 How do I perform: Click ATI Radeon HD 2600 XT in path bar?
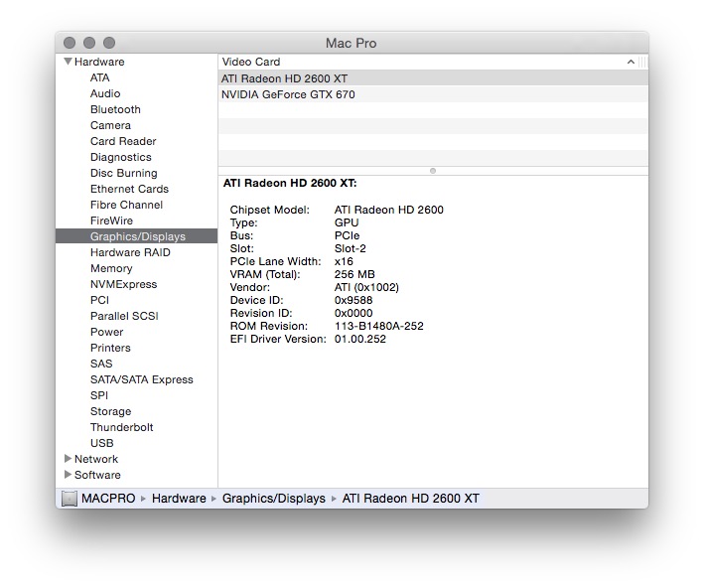(x=411, y=499)
